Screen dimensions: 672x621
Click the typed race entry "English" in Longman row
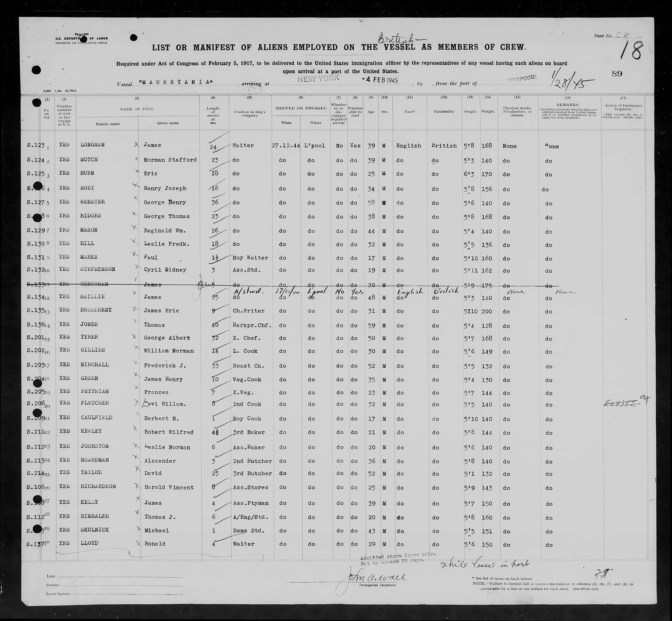coord(409,145)
